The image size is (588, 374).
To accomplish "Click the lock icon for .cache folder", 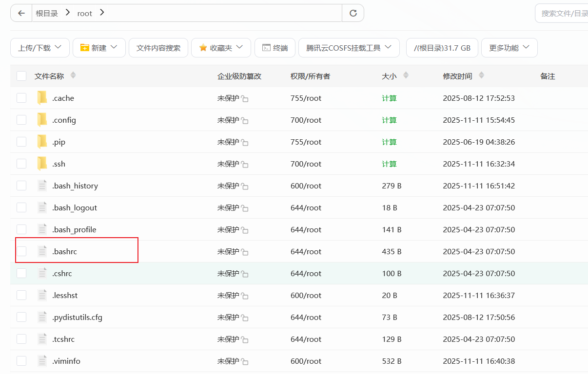I will pos(245,99).
